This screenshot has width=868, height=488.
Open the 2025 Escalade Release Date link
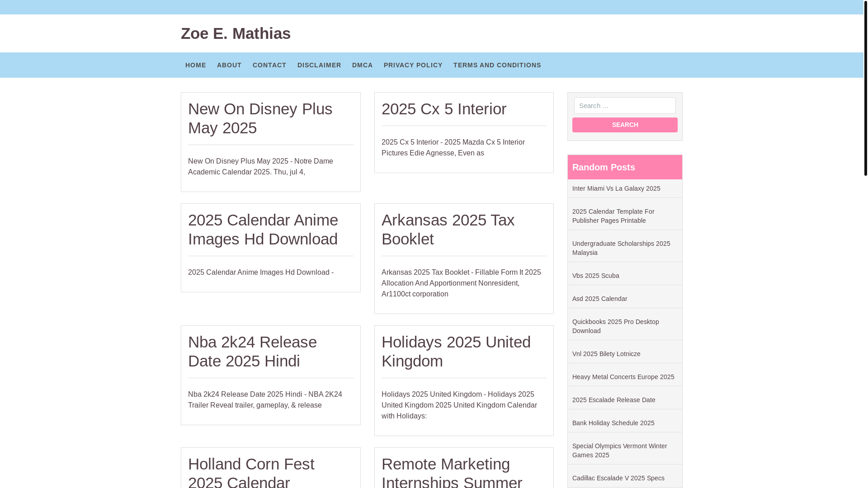(x=614, y=400)
